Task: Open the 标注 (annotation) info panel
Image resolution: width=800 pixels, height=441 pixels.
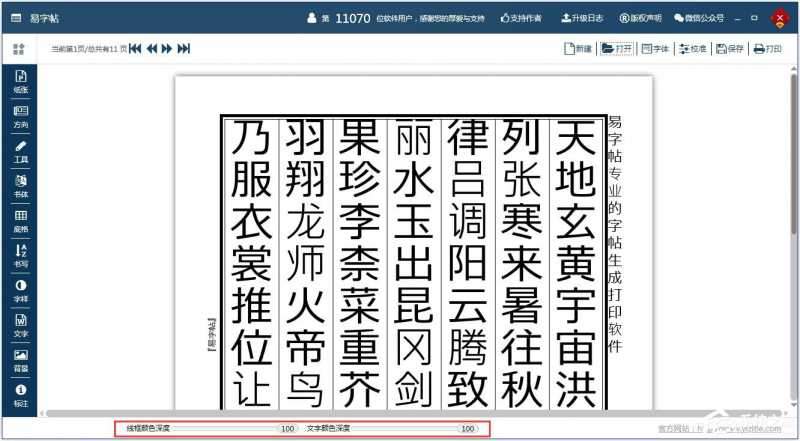Action: 20,396
